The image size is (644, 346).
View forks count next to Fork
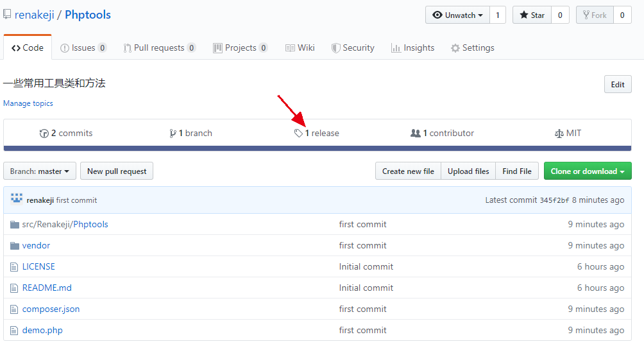click(x=622, y=15)
